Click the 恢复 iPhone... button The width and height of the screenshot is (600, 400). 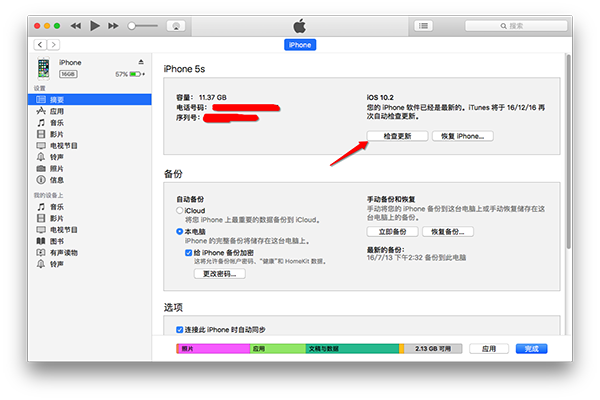coord(463,136)
